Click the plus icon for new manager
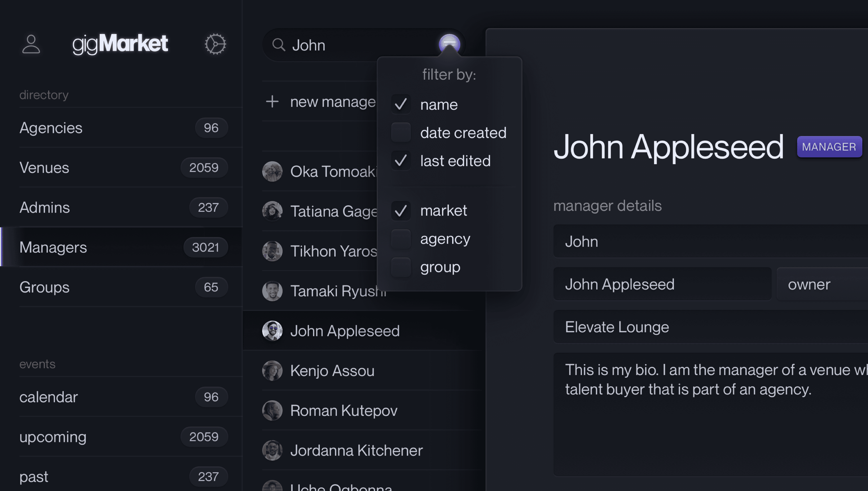 [x=272, y=101]
